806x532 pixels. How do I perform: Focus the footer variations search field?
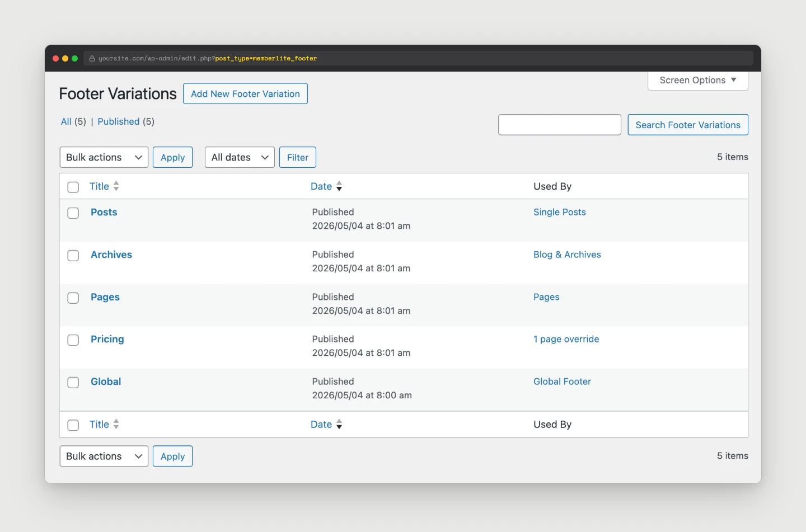pyautogui.click(x=560, y=125)
